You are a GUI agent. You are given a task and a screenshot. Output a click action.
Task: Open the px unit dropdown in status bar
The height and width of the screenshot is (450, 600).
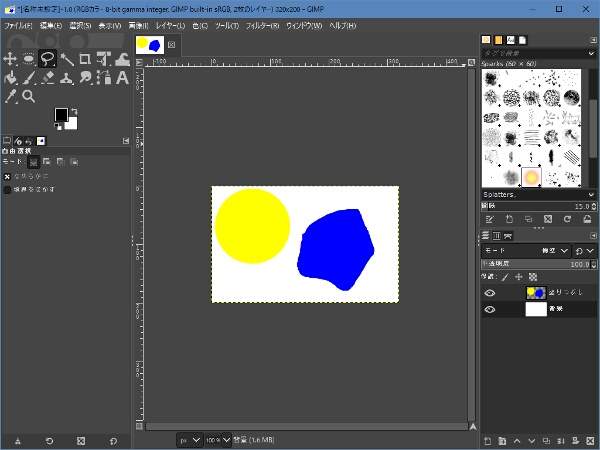coord(189,440)
